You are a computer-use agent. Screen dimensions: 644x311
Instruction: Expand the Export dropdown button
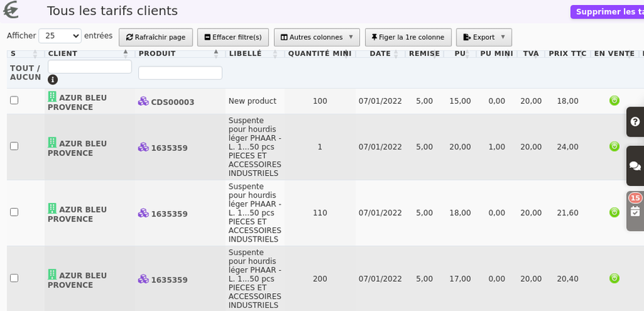pyautogui.click(x=484, y=37)
